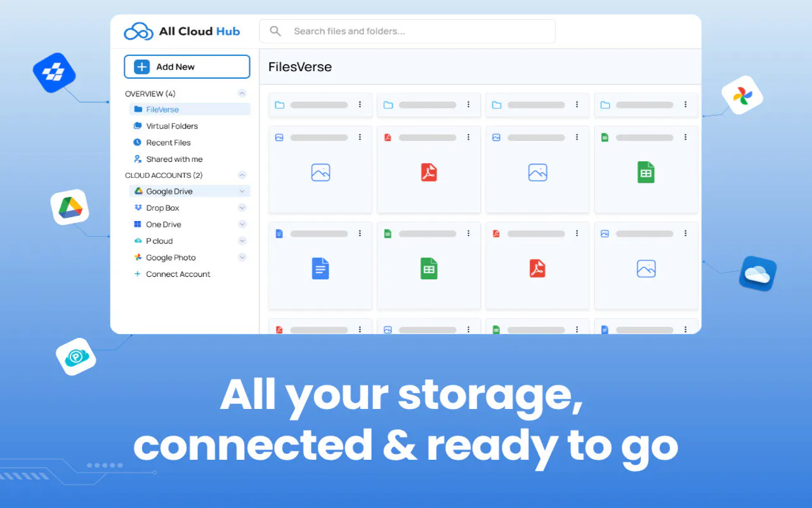The height and width of the screenshot is (508, 812).
Task: Click the Drop Box icon in the sidebar
Action: click(138, 208)
